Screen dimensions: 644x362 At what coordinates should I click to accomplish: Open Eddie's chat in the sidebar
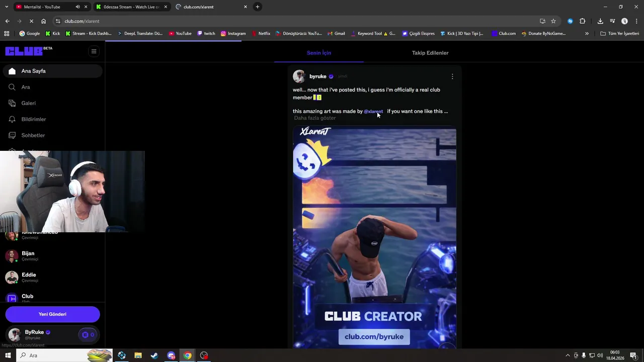(x=52, y=278)
